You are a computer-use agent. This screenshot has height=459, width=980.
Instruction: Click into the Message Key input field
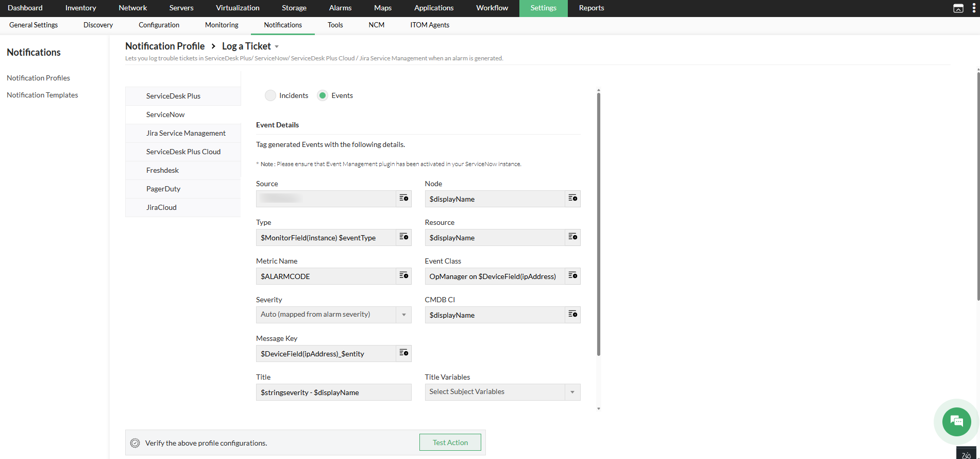326,353
